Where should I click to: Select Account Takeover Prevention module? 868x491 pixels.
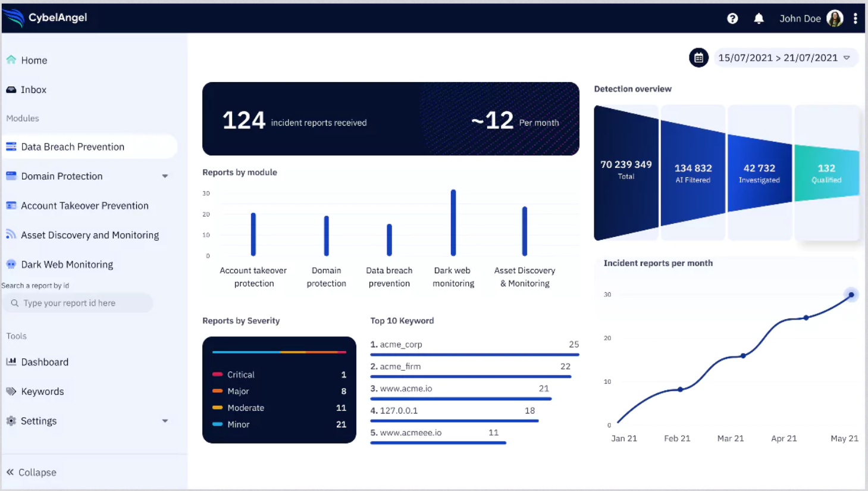coord(85,205)
